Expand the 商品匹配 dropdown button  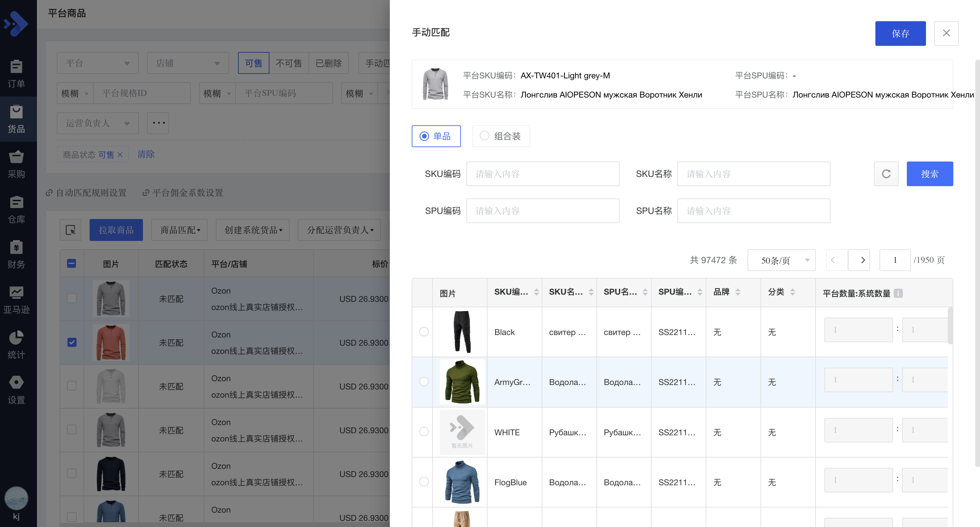(x=179, y=230)
